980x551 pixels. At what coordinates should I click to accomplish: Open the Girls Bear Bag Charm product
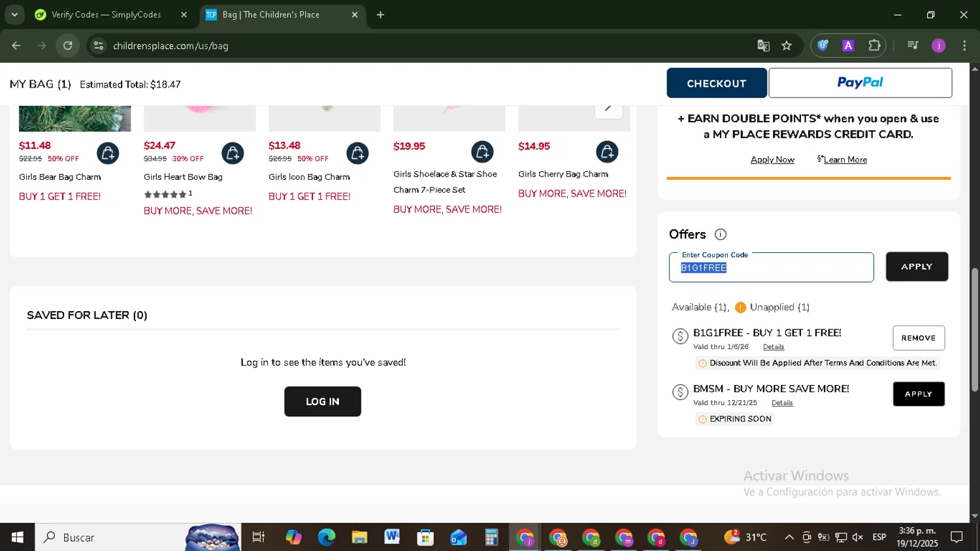[x=60, y=177]
